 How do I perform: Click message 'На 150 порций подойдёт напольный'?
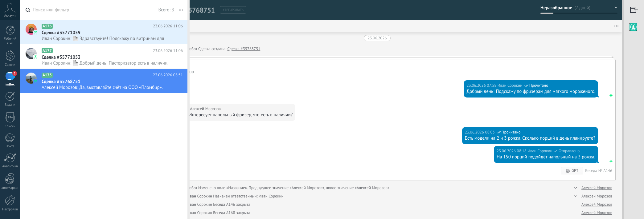(x=546, y=154)
